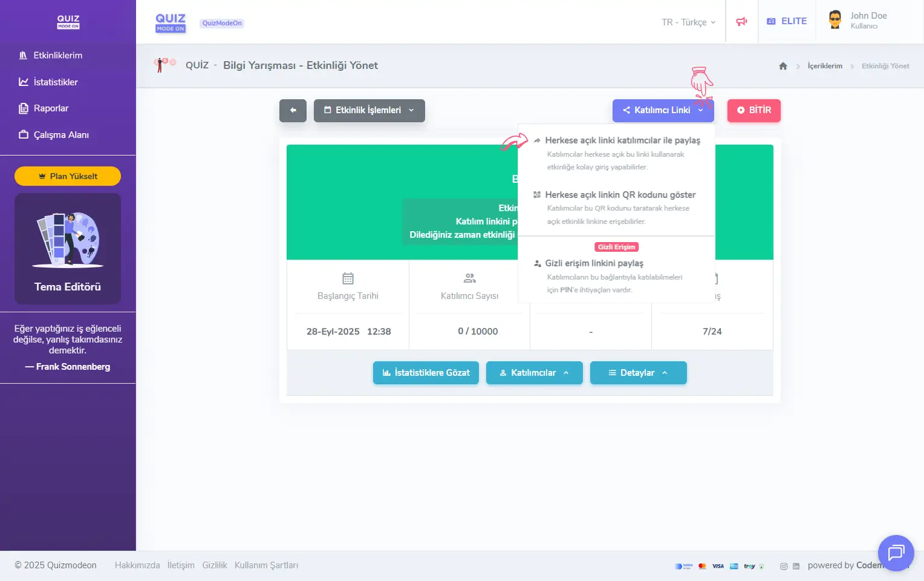This screenshot has width=924, height=581.
Task: Open the live chat bubble
Action: click(x=896, y=553)
